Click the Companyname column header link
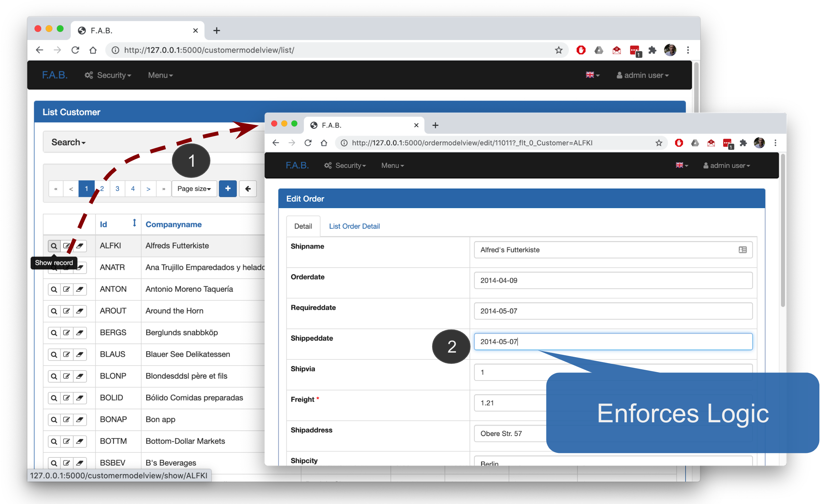Screen dimensions: 837x504 tap(174, 225)
